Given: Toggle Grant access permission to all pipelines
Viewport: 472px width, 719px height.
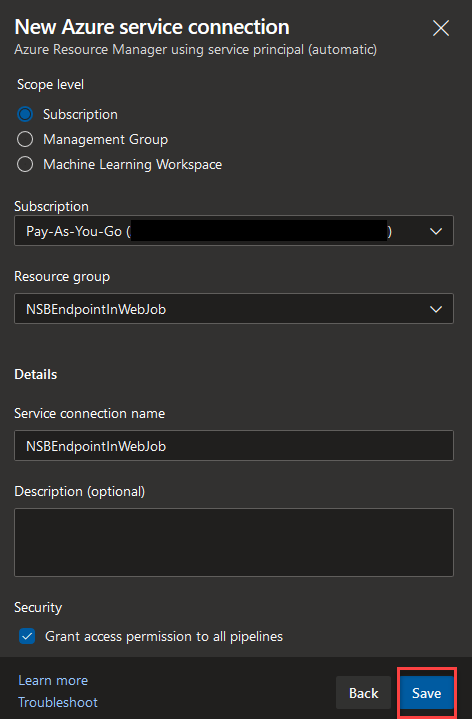Looking at the screenshot, I should coord(27,636).
